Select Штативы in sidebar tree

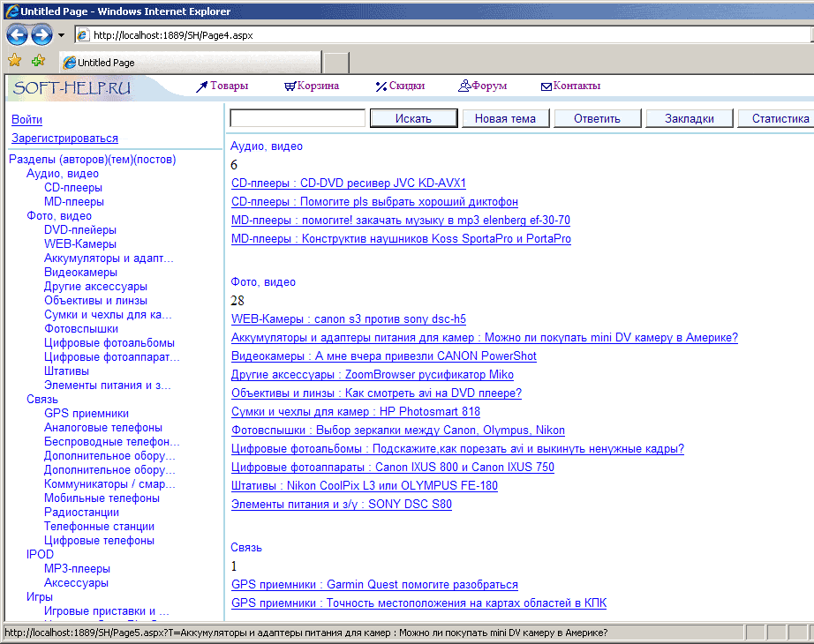(x=66, y=371)
